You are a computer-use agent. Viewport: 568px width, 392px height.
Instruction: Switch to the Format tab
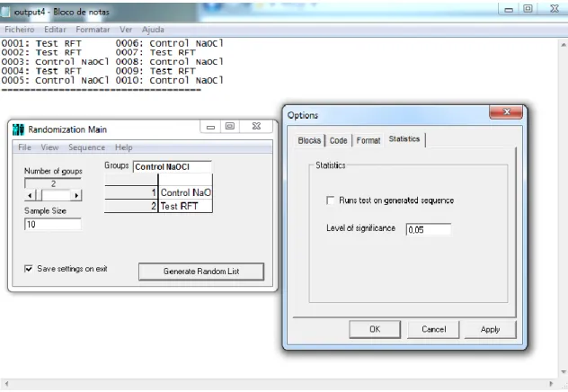click(368, 140)
